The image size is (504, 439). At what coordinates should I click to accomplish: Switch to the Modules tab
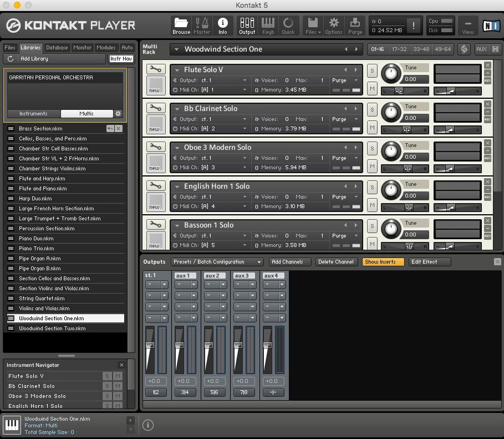[106, 48]
